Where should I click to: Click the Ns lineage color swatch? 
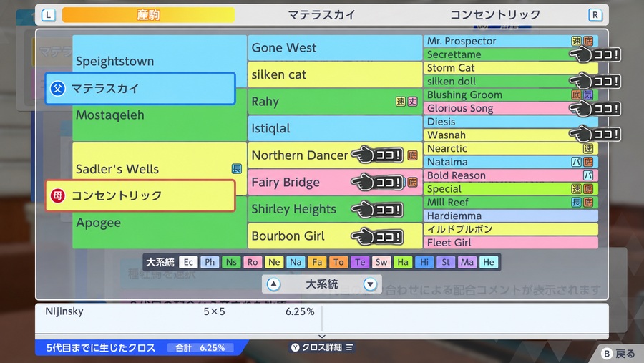(231, 262)
